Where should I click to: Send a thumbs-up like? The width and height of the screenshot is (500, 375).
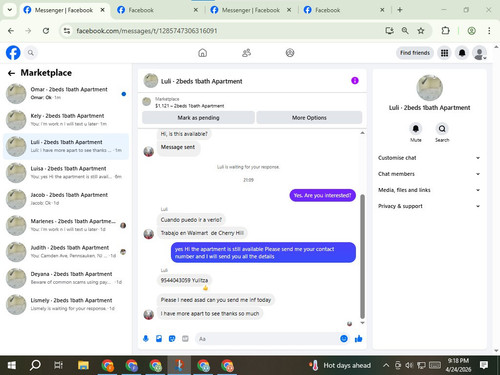359,339
